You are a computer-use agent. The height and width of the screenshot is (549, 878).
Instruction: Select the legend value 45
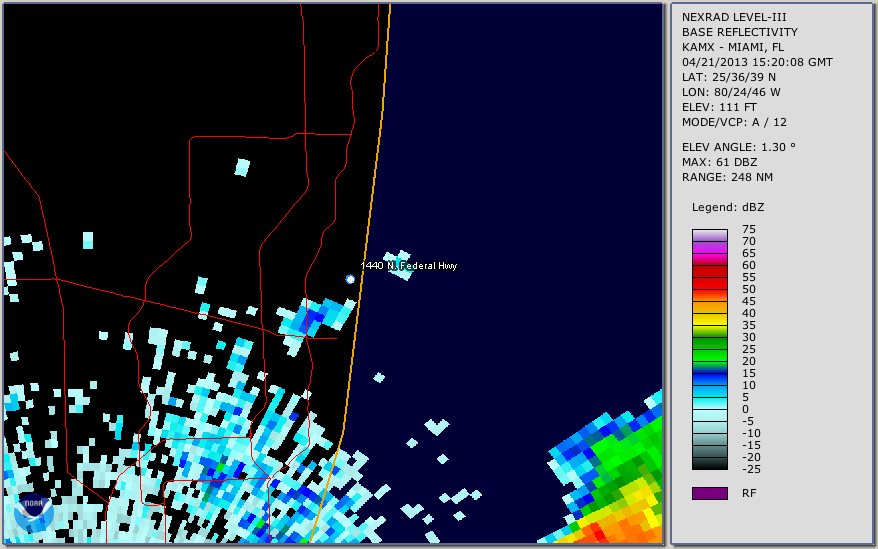coord(749,301)
